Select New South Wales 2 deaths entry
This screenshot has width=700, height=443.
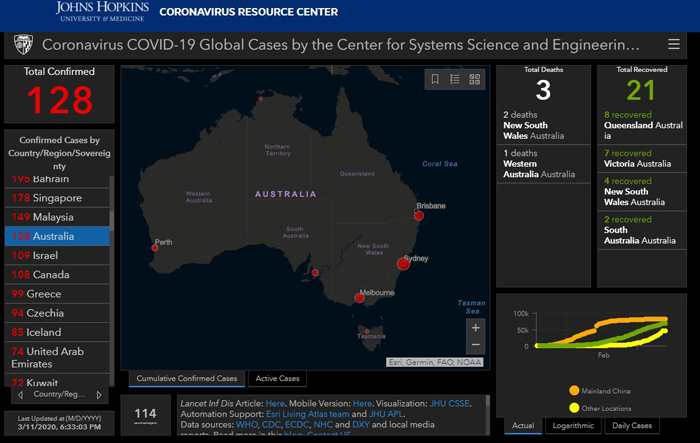(543, 125)
